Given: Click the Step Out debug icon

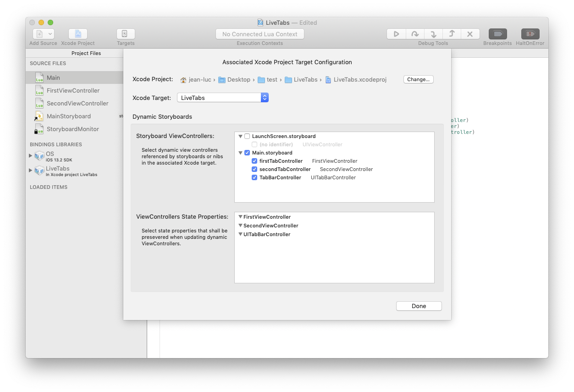Looking at the screenshot, I should click(452, 34).
